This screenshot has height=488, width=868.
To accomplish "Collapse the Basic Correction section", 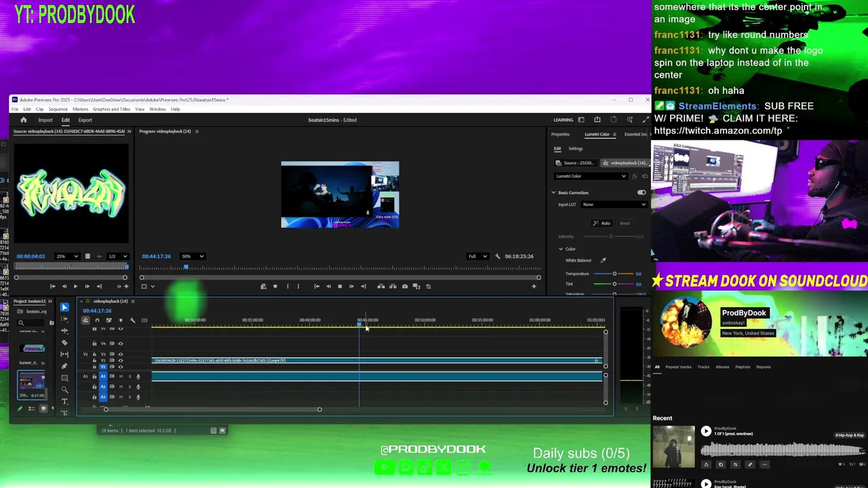I will [553, 192].
